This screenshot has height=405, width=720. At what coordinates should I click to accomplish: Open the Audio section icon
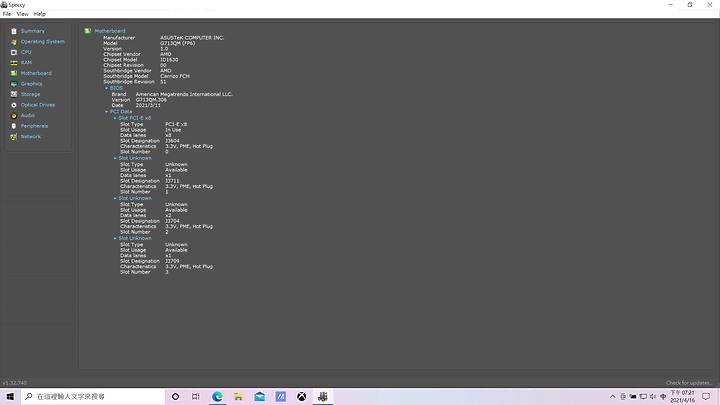coord(14,116)
